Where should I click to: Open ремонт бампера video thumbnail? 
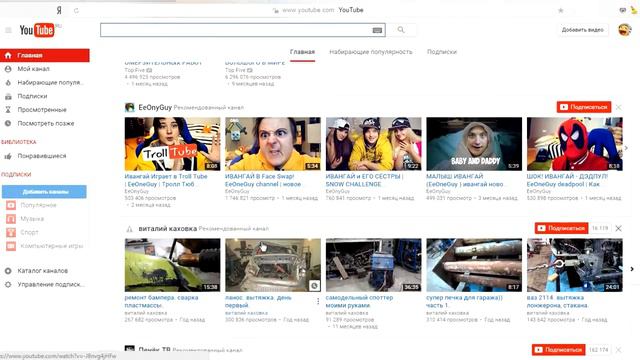click(172, 265)
